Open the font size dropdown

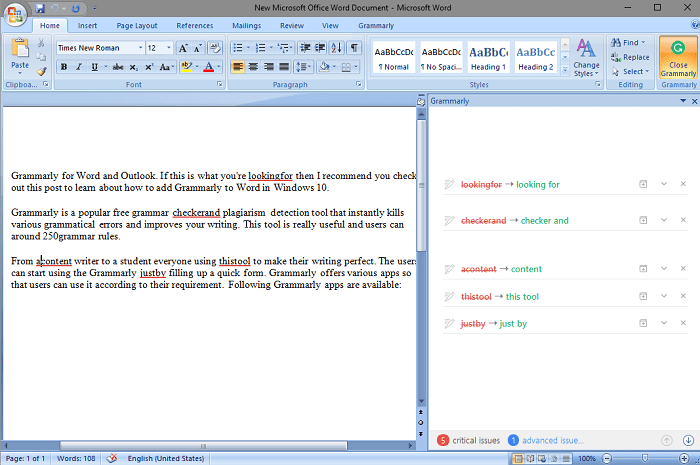click(x=169, y=48)
